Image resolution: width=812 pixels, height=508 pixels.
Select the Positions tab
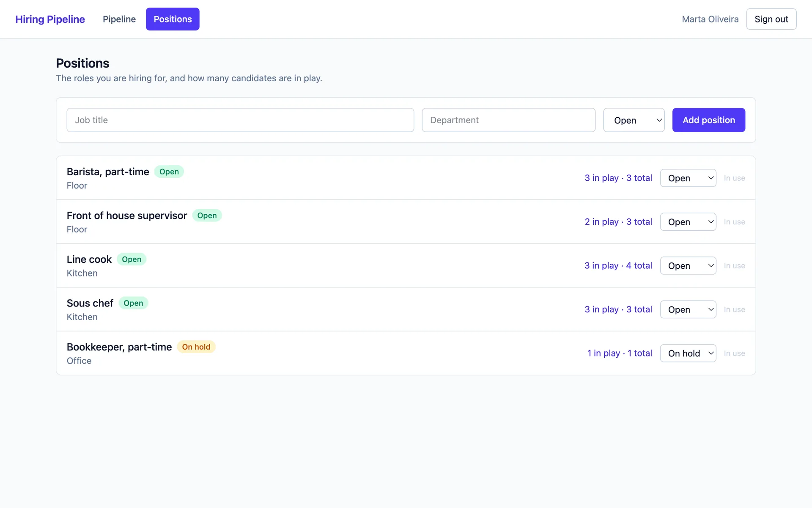pyautogui.click(x=173, y=19)
